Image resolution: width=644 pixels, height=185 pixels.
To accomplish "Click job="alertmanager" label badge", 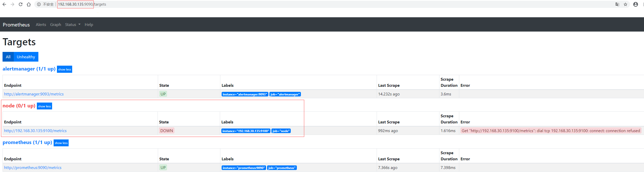I will [285, 94].
